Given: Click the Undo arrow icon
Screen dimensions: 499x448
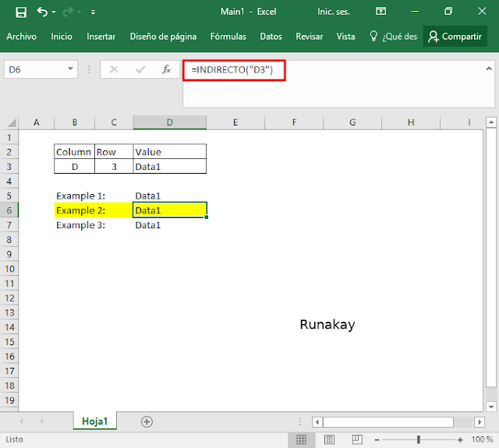Looking at the screenshot, I should click(42, 12).
